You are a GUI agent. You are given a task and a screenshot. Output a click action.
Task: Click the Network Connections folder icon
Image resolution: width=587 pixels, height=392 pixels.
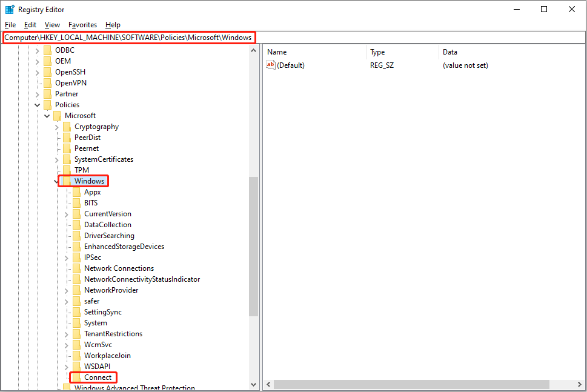click(77, 268)
